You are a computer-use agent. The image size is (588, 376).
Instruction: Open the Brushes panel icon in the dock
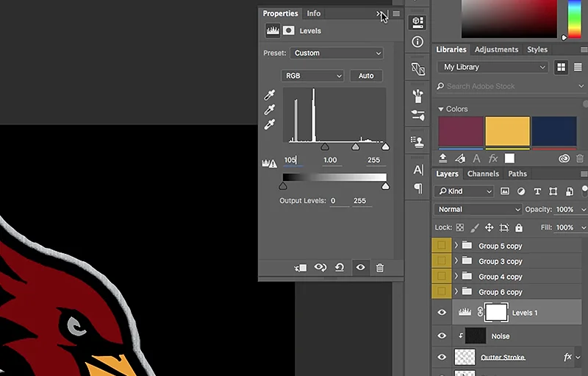pyautogui.click(x=417, y=96)
